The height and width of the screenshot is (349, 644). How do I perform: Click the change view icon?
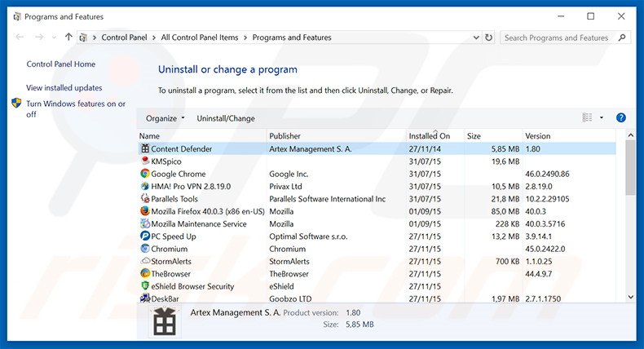click(x=587, y=118)
